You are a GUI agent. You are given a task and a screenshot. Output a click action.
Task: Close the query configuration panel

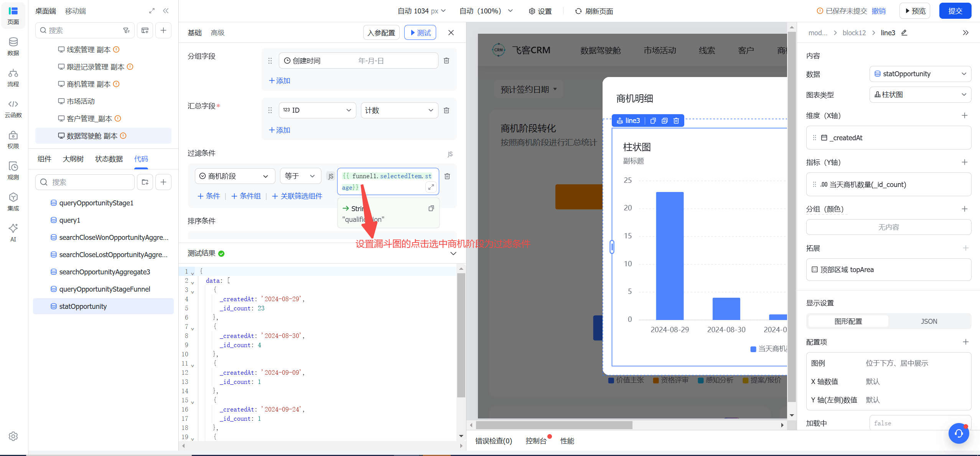(x=451, y=33)
